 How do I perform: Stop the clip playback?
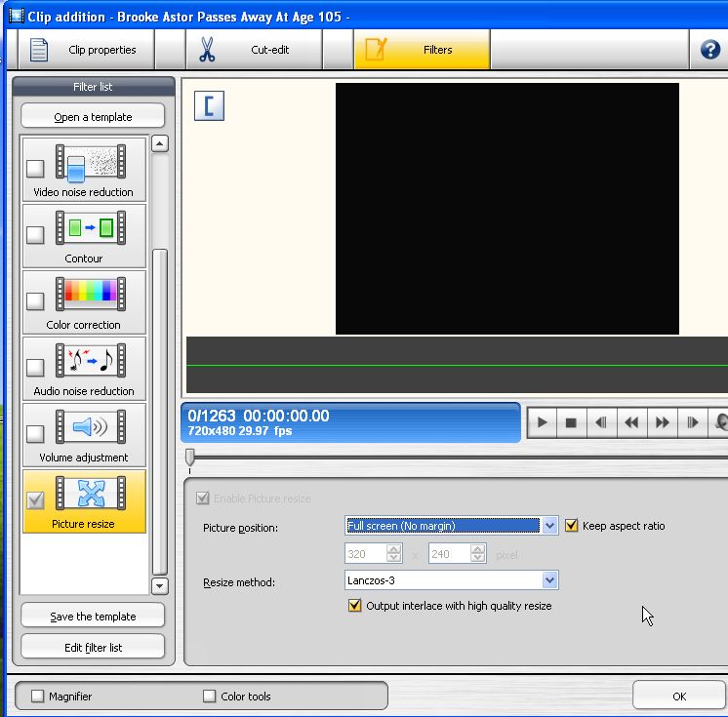pos(571,422)
